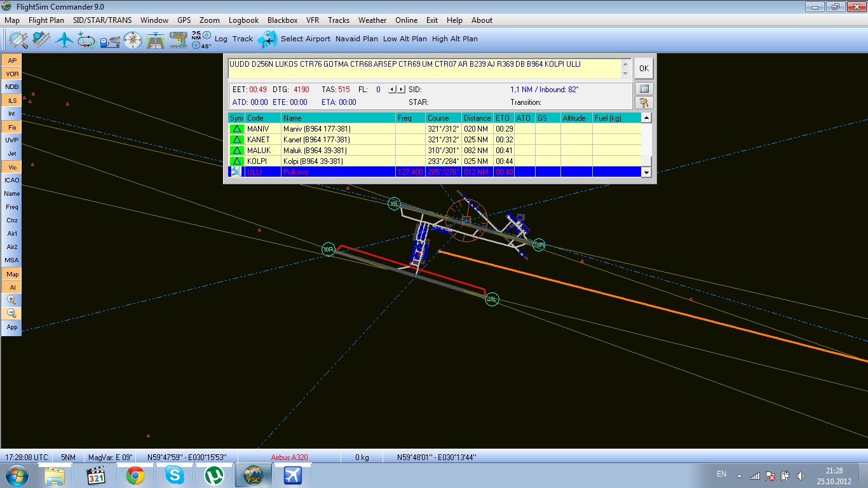Open uTorrent from the taskbar

point(214,475)
